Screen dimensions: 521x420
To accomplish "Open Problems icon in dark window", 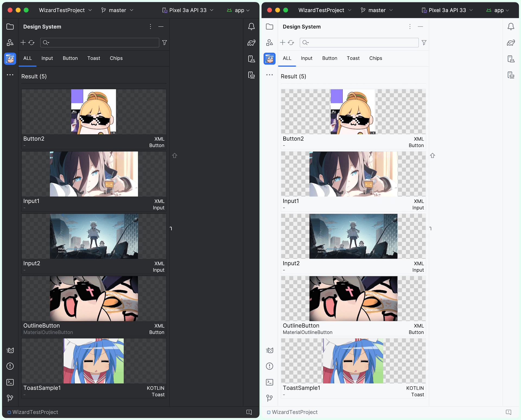I will [x=10, y=366].
